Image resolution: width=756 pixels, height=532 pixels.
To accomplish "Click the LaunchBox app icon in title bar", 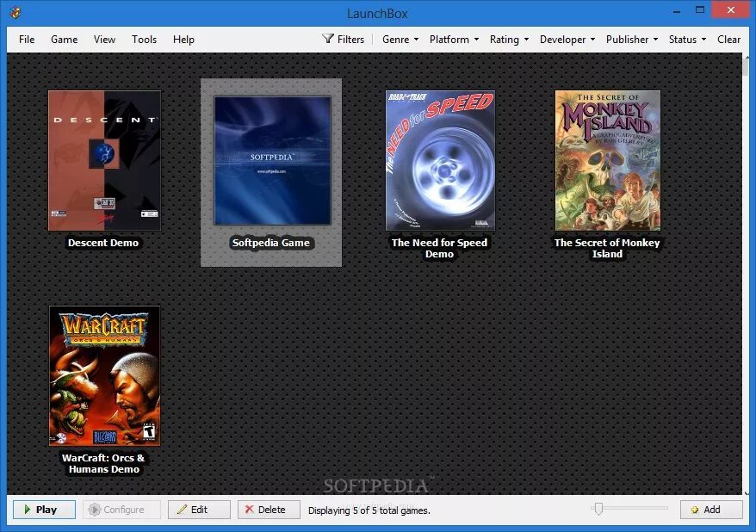I will coord(15,13).
